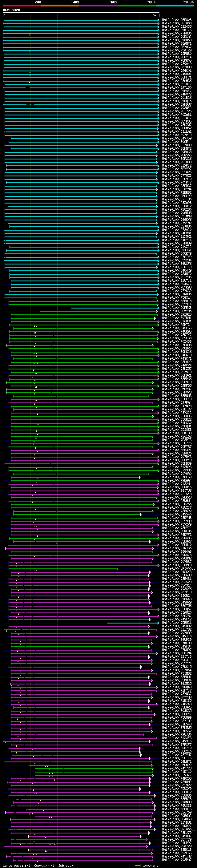Click the UniRef100_B4VJ59 entry
Image resolution: width=197 pixels, height=868 pixels.
click(x=176, y=138)
